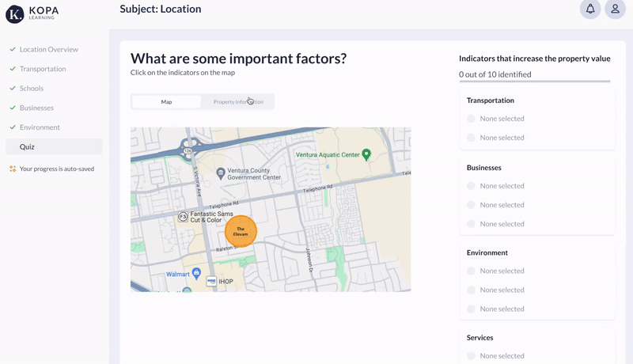Click the indicators identified progress bar
Image resolution: width=633 pixels, height=364 pixels.
534,82
